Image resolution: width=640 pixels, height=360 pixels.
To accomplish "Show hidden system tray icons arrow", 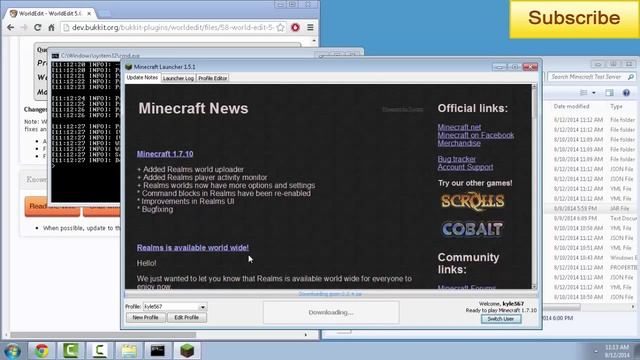I will coord(596,351).
